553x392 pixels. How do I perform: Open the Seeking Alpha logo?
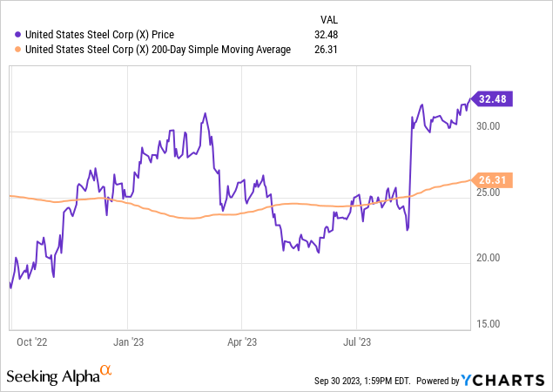(53, 376)
